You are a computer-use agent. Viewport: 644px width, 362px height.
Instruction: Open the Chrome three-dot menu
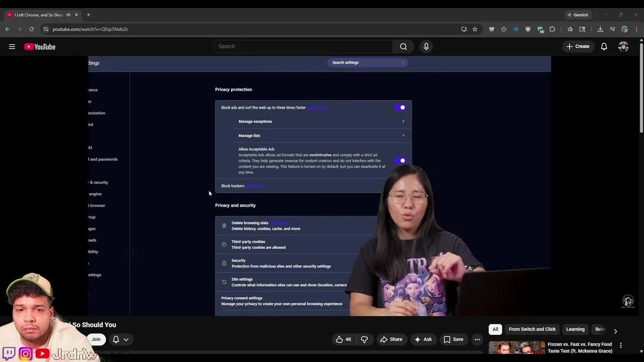(636, 29)
